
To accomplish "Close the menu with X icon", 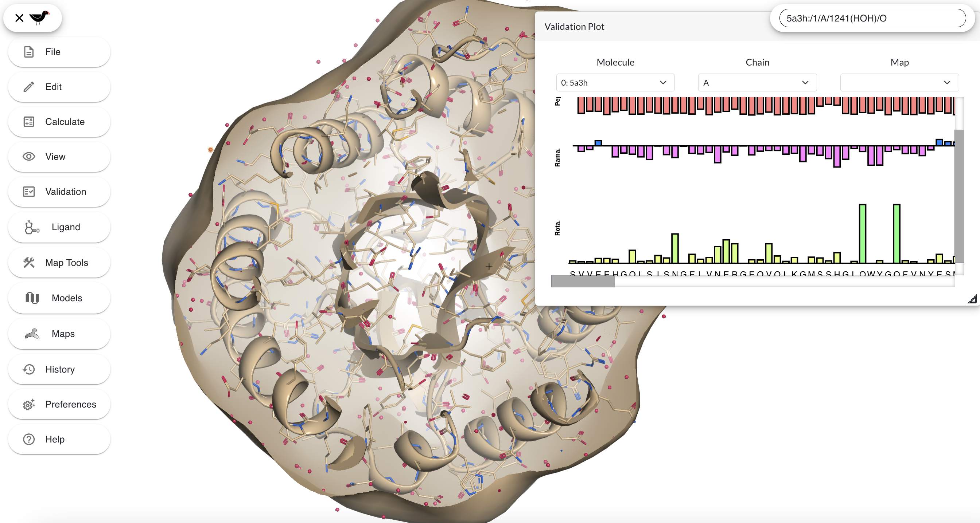I will point(19,18).
